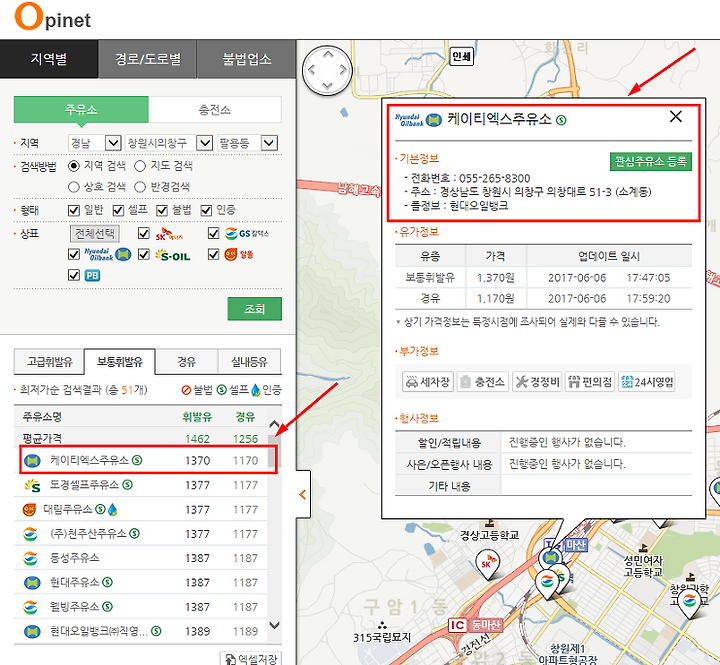This screenshot has width=720, height=665.
Task: Toggle the SK에너지 brand checkbox
Action: tap(144, 233)
